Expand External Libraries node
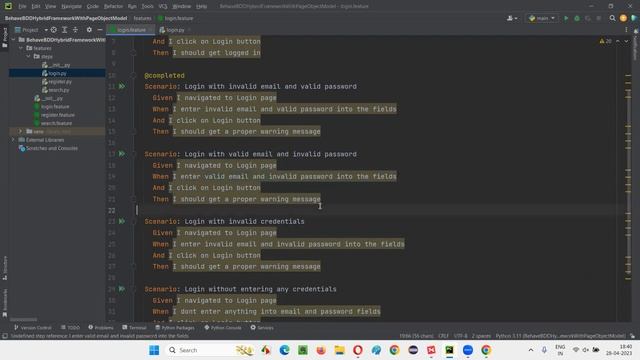The height and width of the screenshot is (360, 640). click(x=13, y=140)
